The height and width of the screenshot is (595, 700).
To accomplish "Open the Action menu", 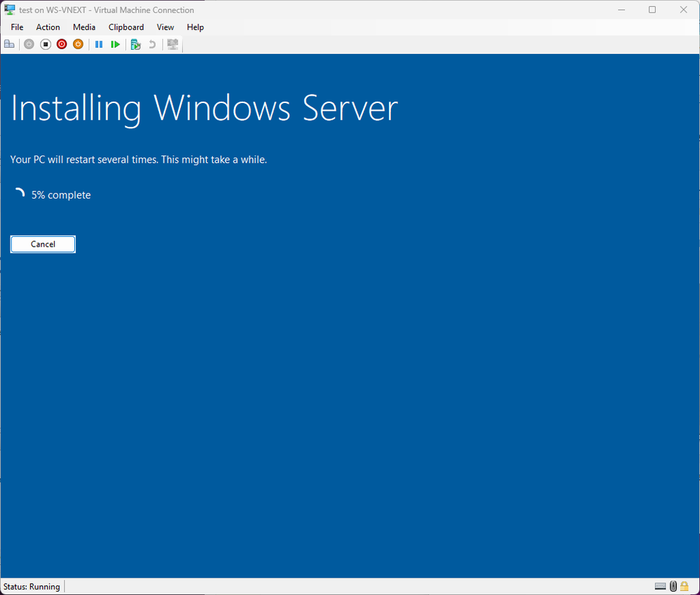I will point(48,27).
